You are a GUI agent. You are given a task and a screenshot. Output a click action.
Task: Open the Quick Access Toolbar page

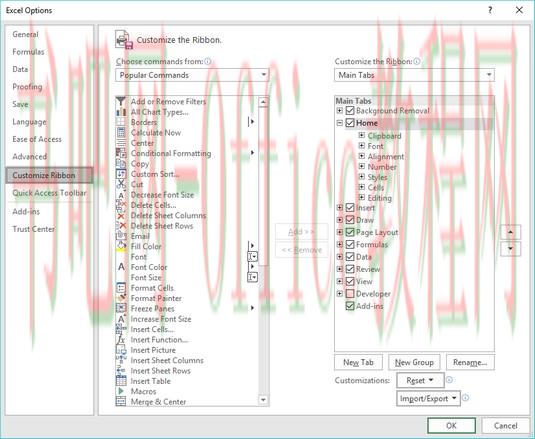[49, 193]
